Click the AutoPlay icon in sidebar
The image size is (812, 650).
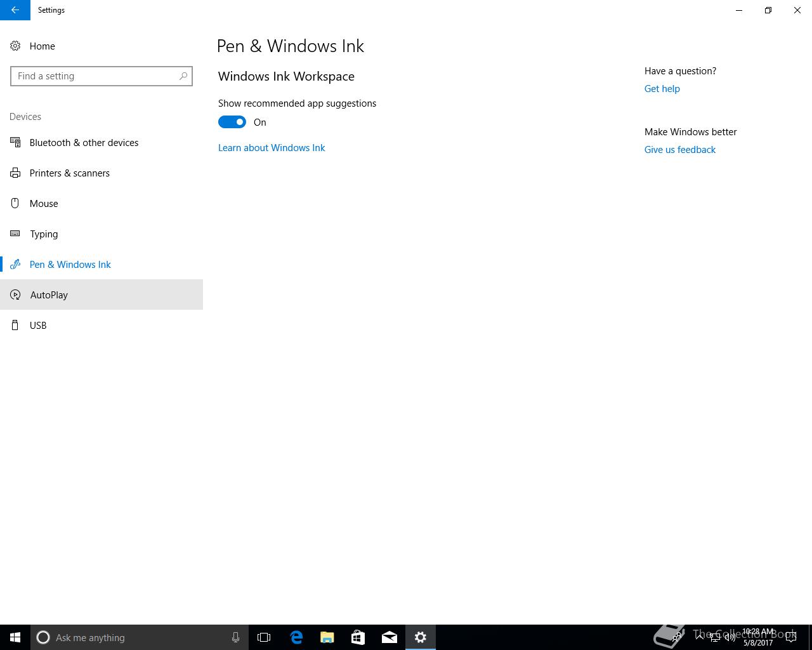click(15, 295)
